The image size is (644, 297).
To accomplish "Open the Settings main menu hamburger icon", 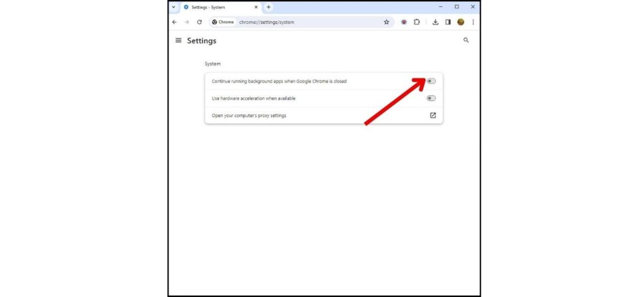I will click(x=178, y=40).
